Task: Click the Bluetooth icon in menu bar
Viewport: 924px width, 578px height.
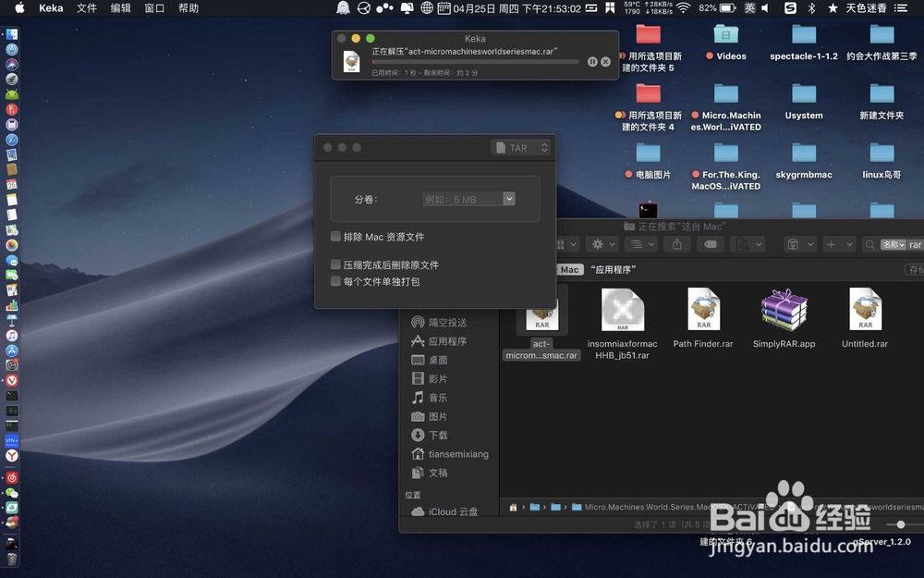Action: [812, 8]
